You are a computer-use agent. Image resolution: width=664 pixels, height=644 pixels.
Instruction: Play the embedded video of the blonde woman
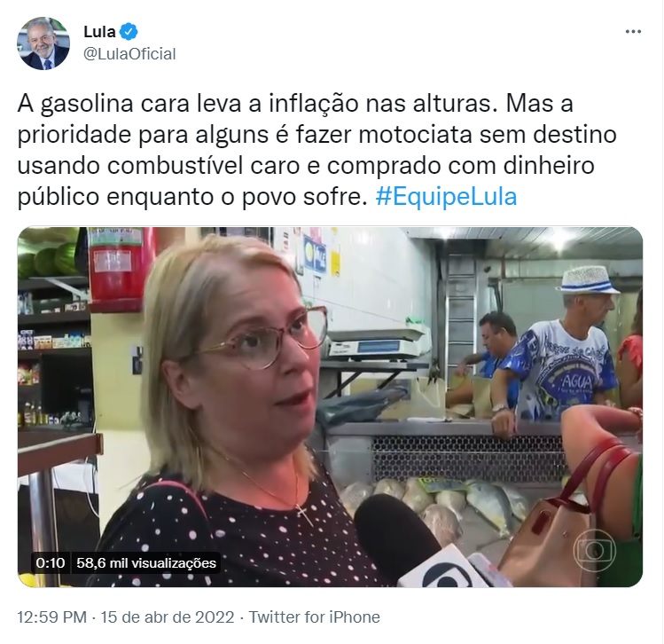[330, 407]
